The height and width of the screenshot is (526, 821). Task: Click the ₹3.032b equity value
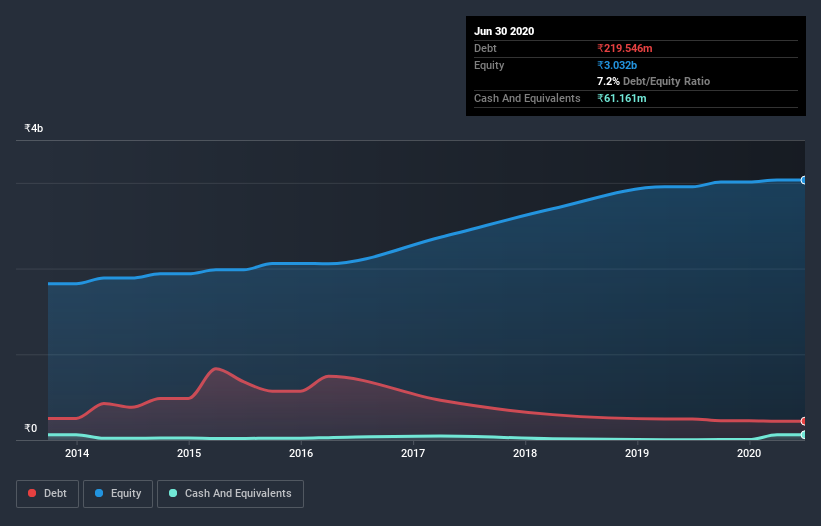(x=617, y=65)
